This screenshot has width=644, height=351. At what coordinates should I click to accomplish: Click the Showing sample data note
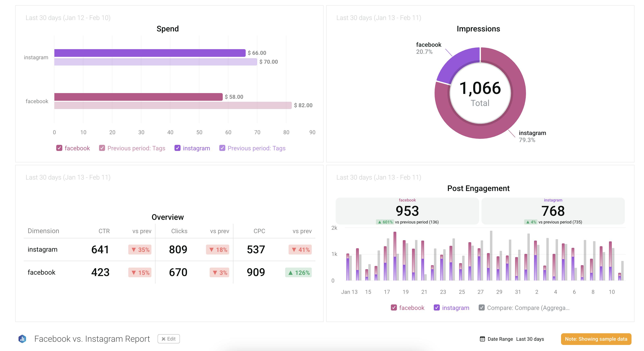coord(596,339)
